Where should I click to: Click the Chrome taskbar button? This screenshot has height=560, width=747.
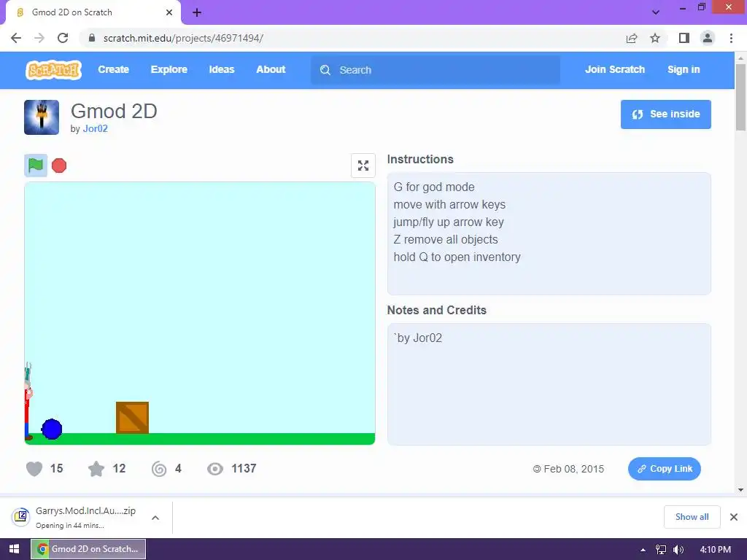[88, 549]
